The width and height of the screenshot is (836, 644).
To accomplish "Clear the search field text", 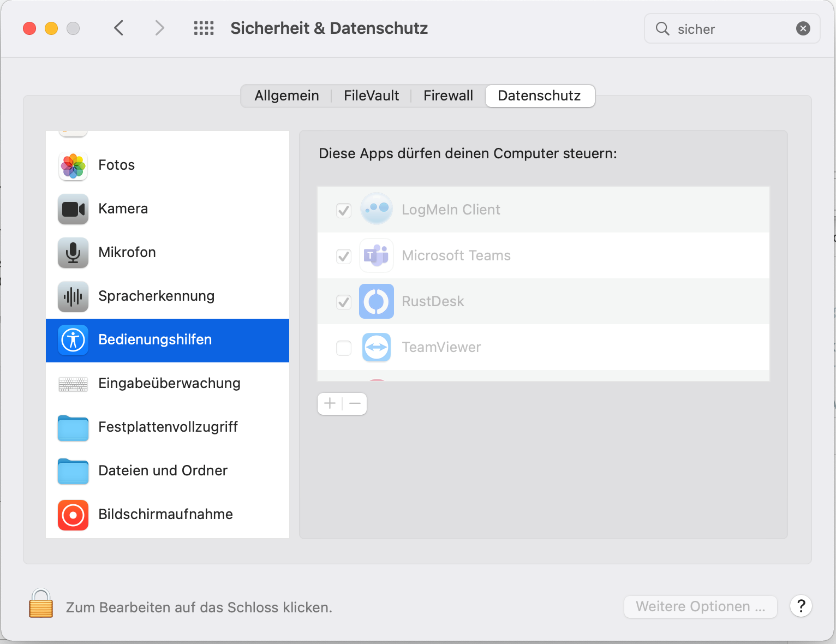I will coord(803,28).
